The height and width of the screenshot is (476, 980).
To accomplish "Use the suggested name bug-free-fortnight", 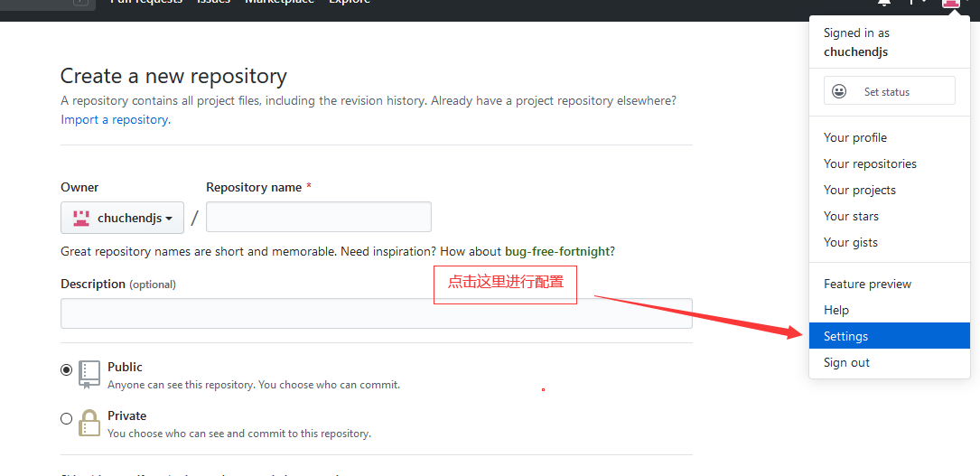I will point(557,252).
